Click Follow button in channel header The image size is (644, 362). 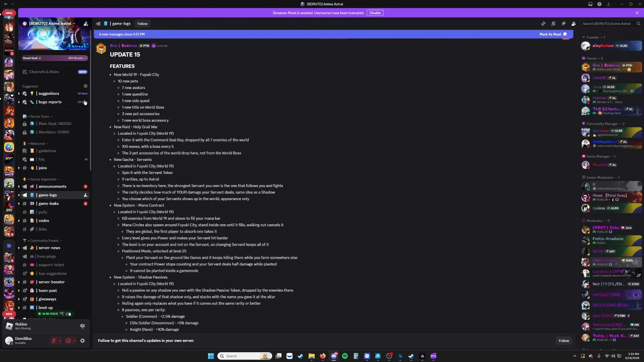pos(142,24)
